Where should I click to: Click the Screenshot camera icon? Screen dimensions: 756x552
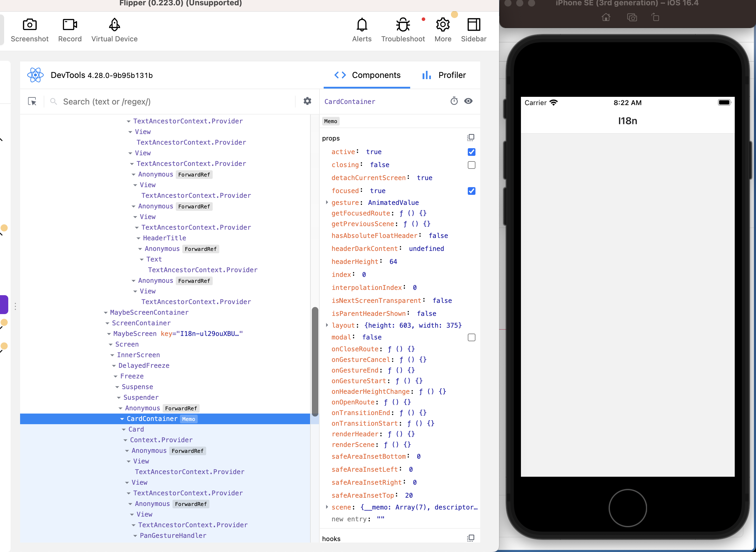click(x=30, y=25)
